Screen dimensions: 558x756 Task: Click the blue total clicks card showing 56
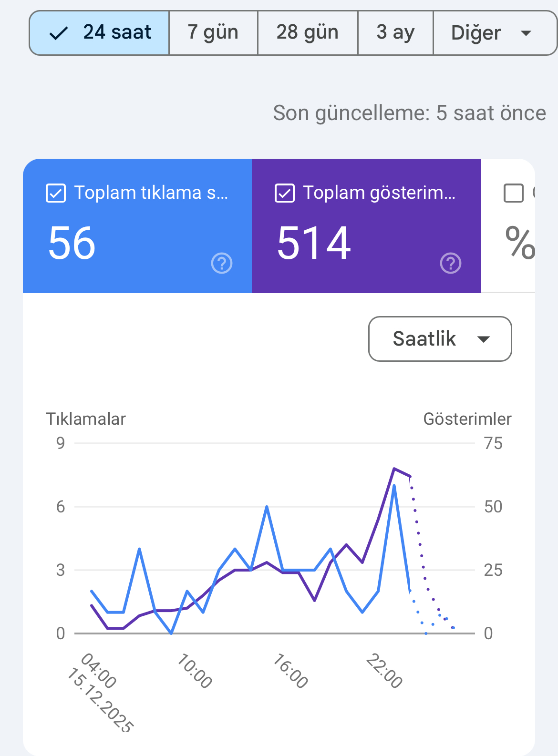click(x=137, y=226)
